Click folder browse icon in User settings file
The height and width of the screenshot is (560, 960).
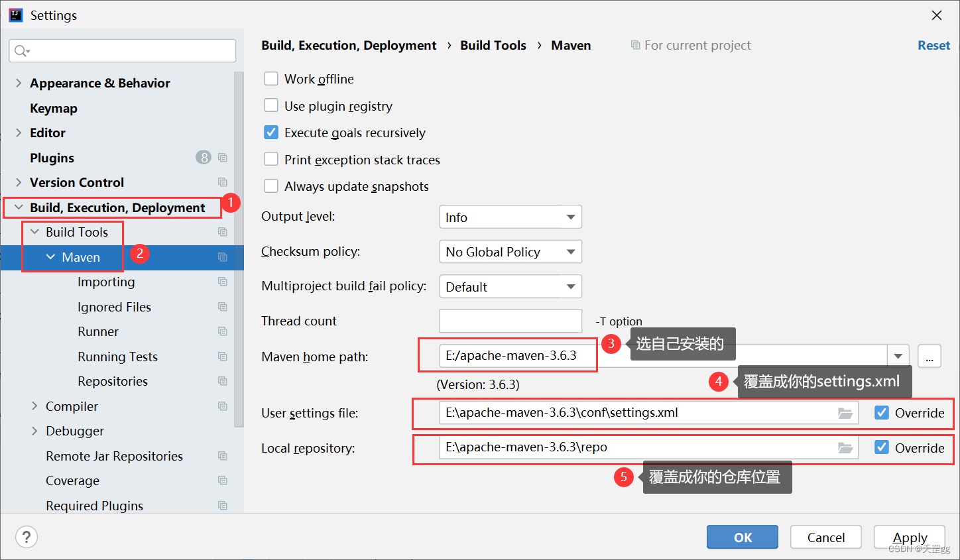pos(845,413)
